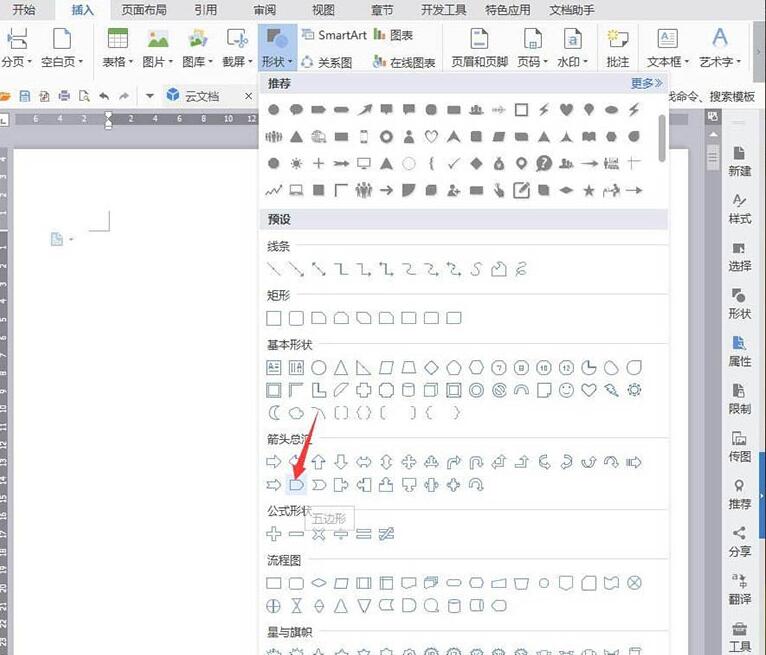The height and width of the screenshot is (655, 766).
Task: Click the 批注 comment button
Action: pyautogui.click(x=617, y=48)
